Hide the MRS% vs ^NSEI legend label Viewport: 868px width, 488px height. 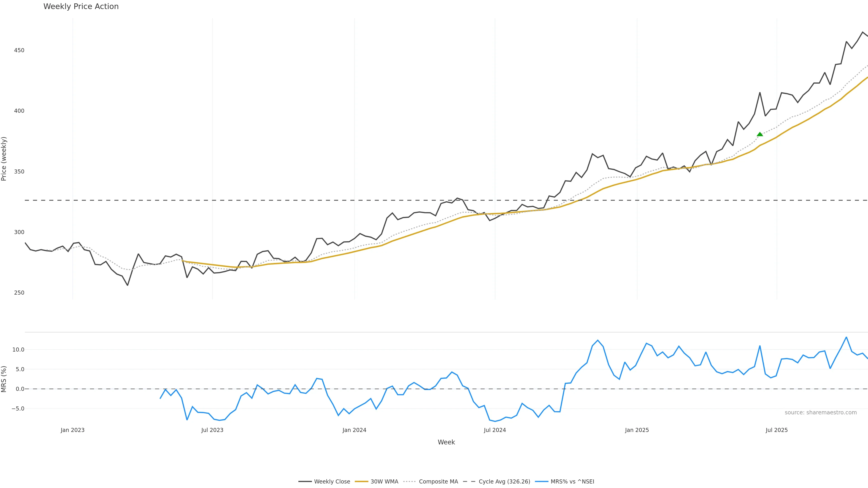(x=572, y=482)
